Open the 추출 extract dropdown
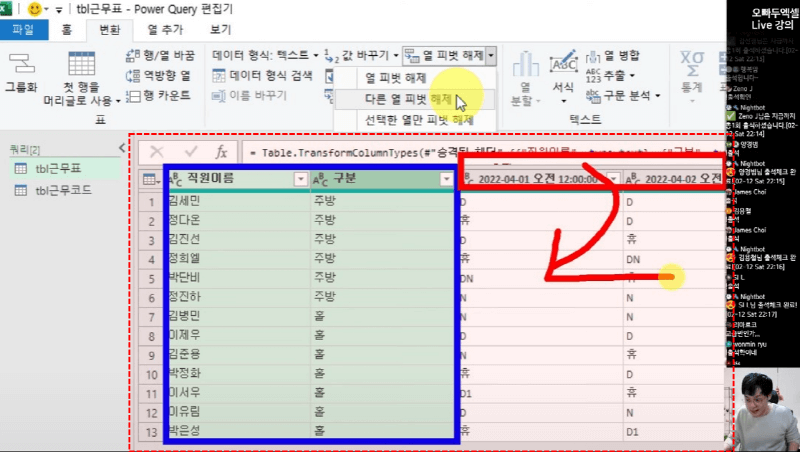Image resolution: width=800 pixels, height=452 pixels. tap(610, 76)
